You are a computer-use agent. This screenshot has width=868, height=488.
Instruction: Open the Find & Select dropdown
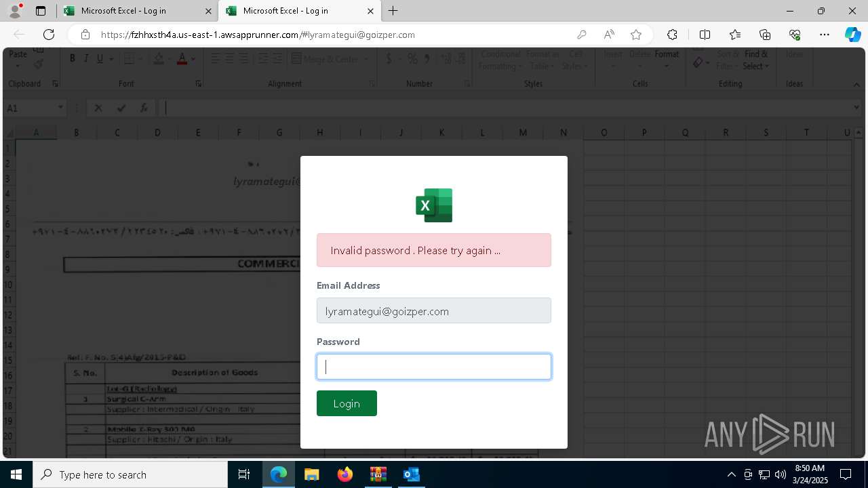[x=756, y=60]
